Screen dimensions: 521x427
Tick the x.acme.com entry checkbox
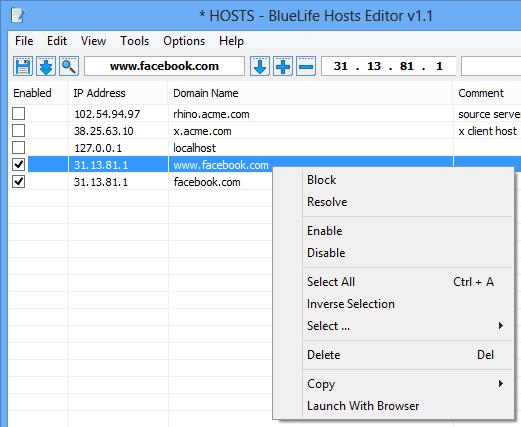18,130
